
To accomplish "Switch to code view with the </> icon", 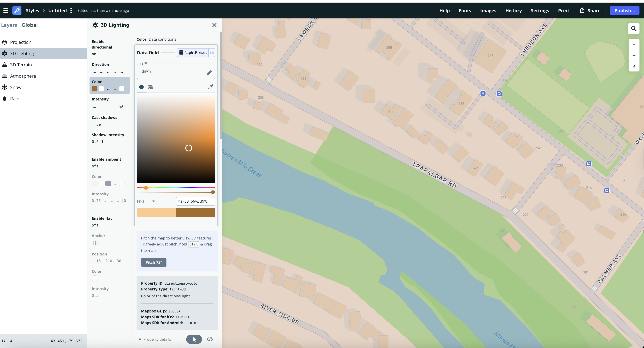I will tap(210, 339).
